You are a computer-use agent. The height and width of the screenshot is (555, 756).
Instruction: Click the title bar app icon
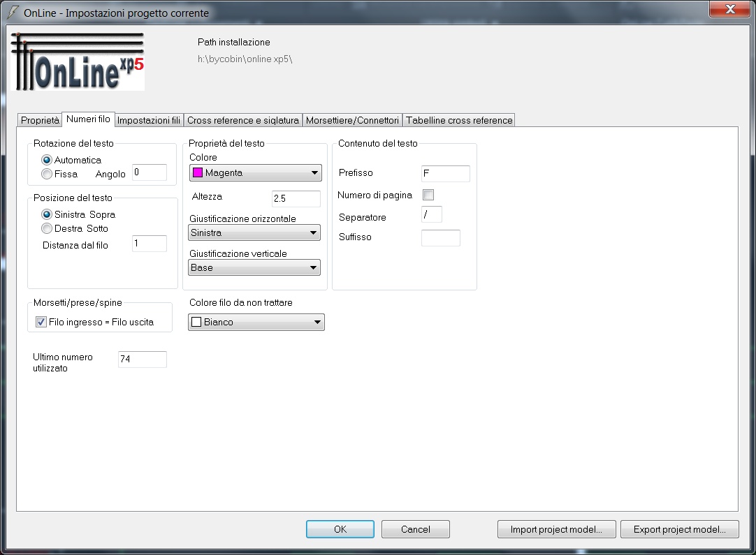(12, 13)
